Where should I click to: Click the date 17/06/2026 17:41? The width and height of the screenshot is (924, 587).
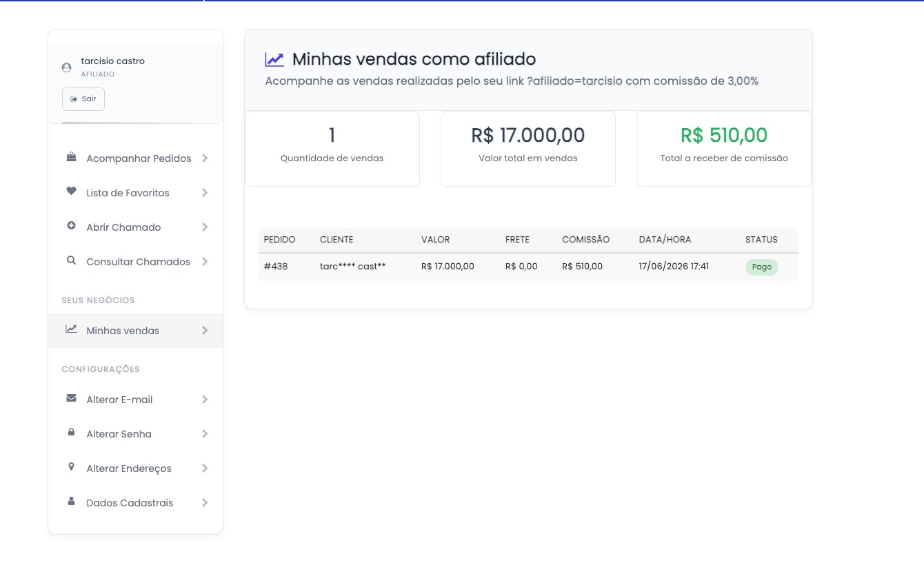point(674,267)
